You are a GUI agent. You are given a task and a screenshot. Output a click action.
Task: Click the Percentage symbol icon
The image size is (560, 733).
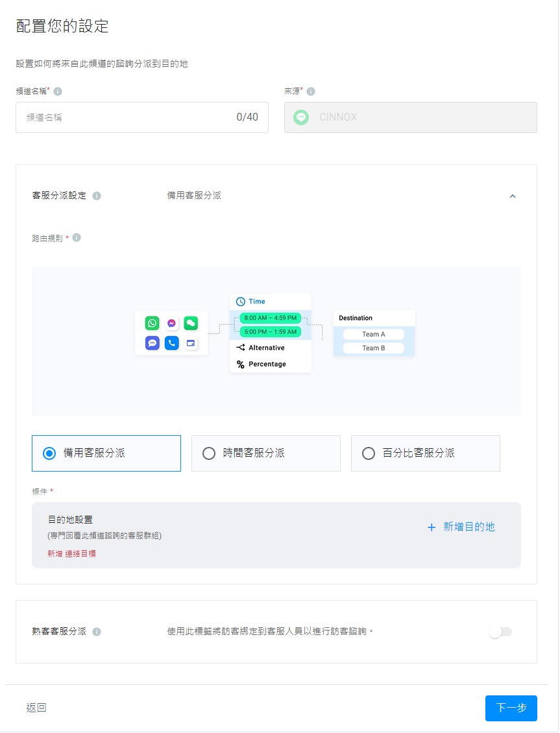241,364
